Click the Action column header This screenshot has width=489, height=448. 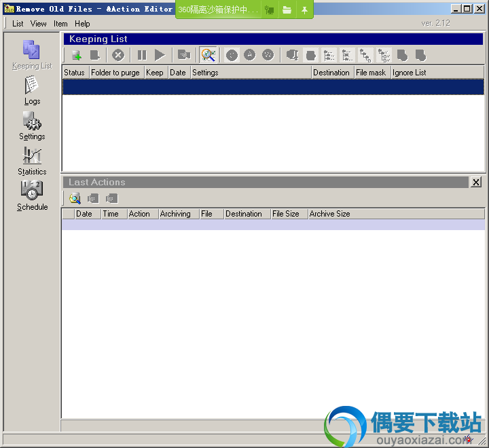(143, 214)
